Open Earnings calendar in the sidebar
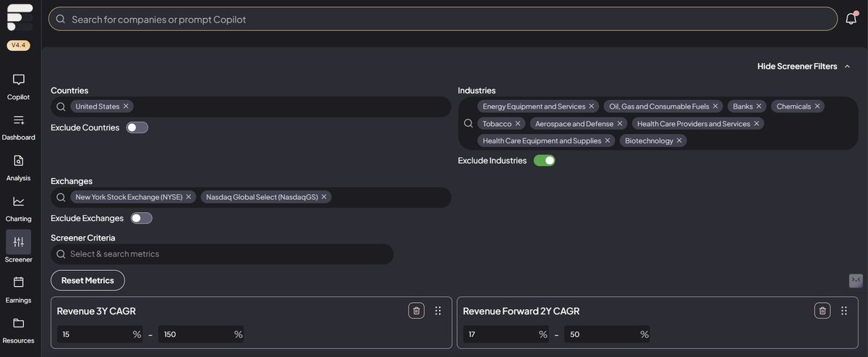Viewport: 868px width, 357px height. pyautogui.click(x=19, y=289)
